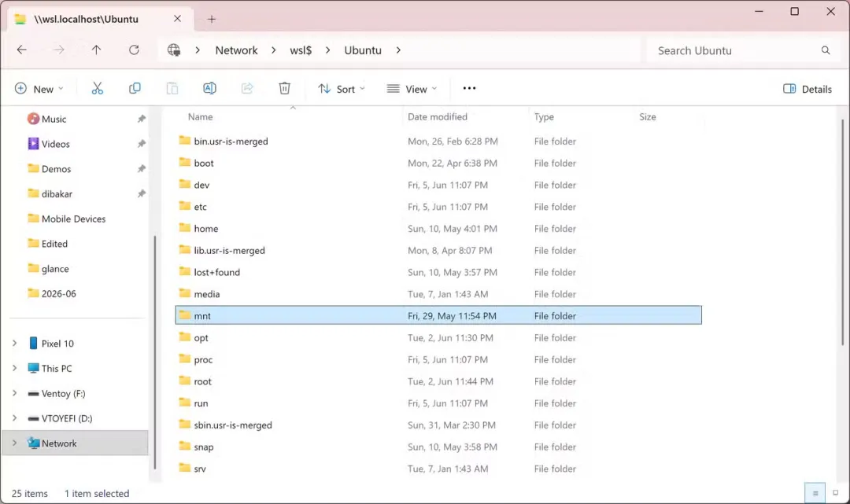Screen dimensions: 850x504
Task: Go forward with the right arrow
Action: [58, 50]
